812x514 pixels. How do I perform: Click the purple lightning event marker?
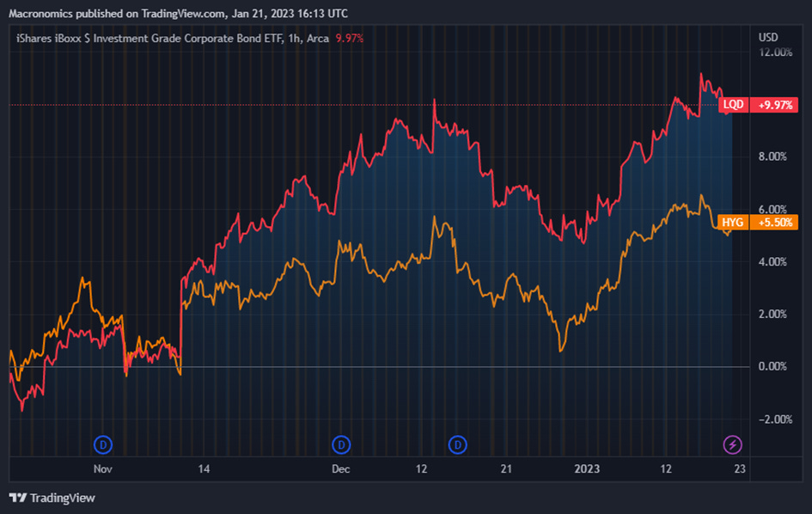point(732,444)
